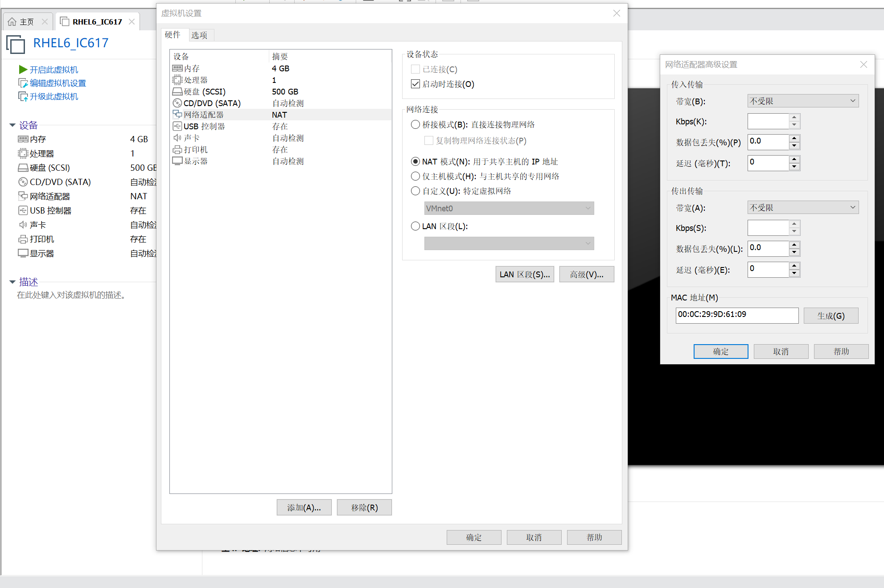This screenshot has height=588, width=884.
Task: Decrease incoming 延迟(毫秒)(T) spinner down arrow
Action: pyautogui.click(x=794, y=167)
